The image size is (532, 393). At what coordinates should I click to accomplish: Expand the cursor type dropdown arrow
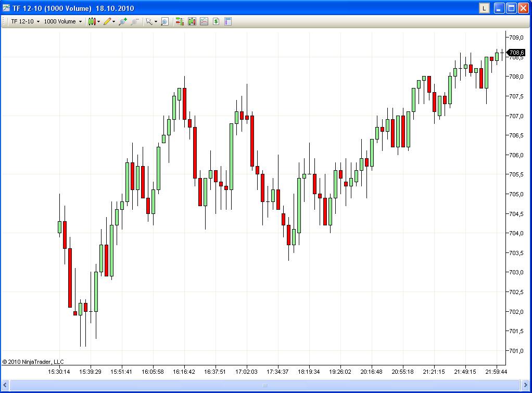156,22
